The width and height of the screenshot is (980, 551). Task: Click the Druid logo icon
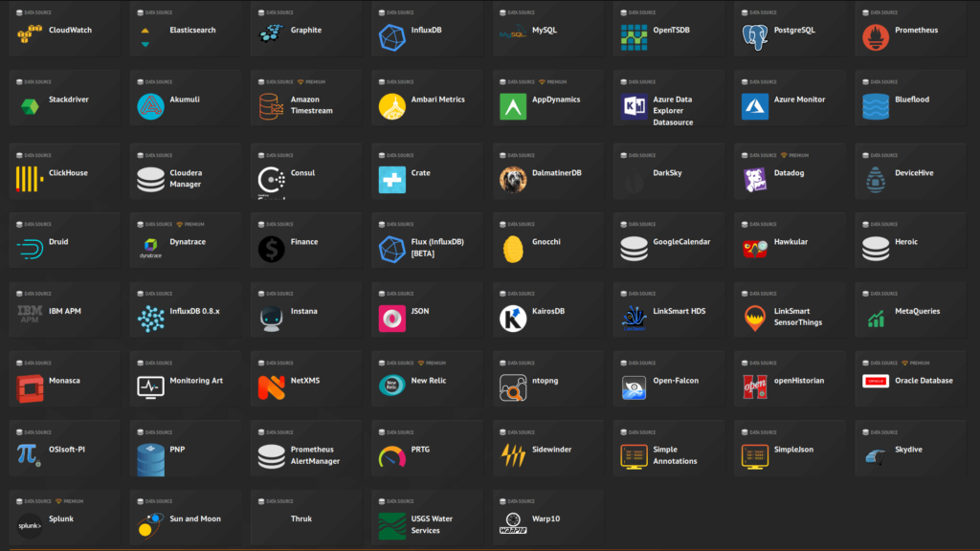30,250
